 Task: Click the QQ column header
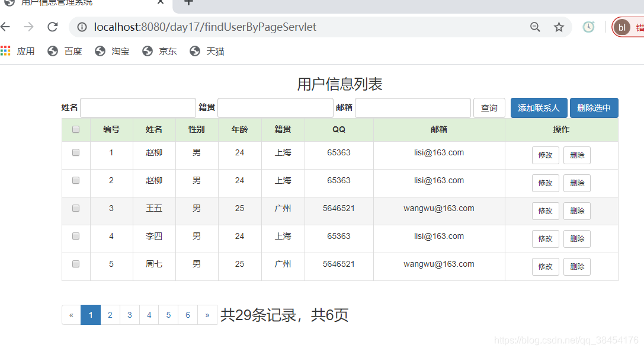[339, 129]
